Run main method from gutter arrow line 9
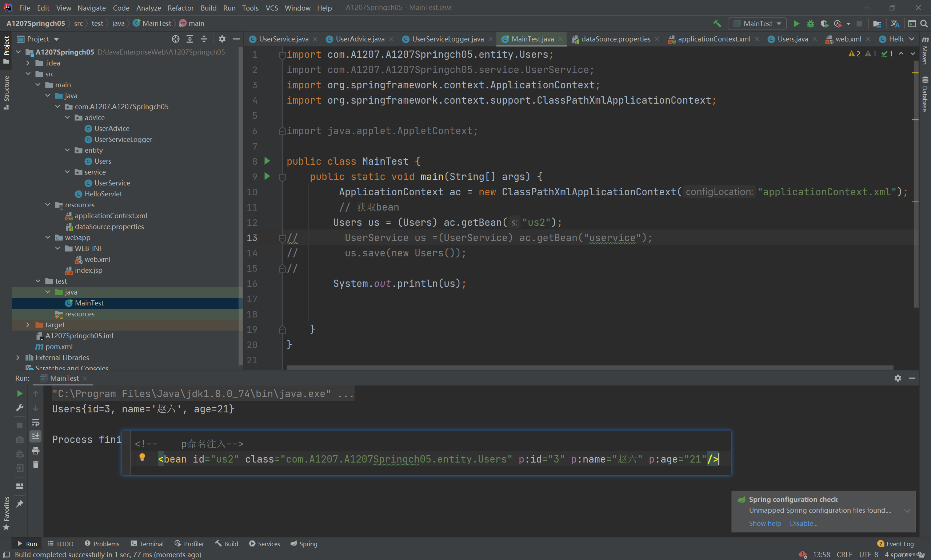931x560 pixels. click(x=267, y=176)
